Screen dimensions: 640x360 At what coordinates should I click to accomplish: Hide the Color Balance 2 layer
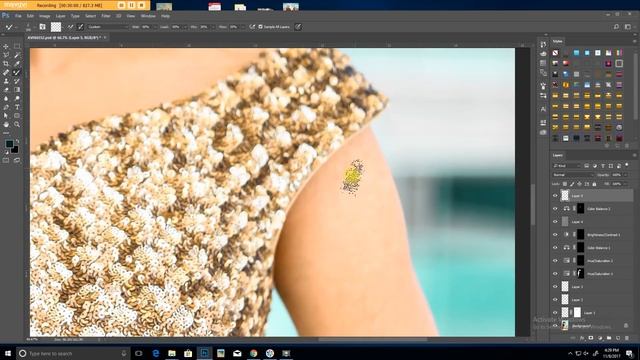pyautogui.click(x=555, y=209)
